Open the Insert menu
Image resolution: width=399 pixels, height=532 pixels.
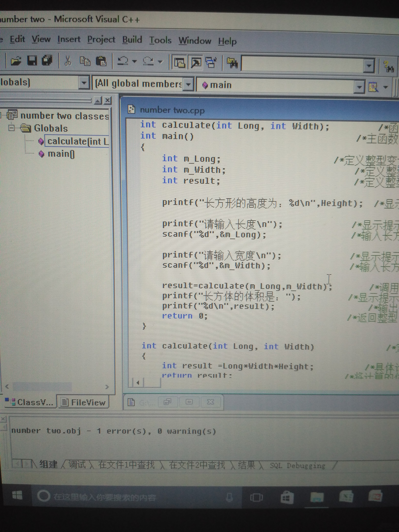click(x=69, y=39)
